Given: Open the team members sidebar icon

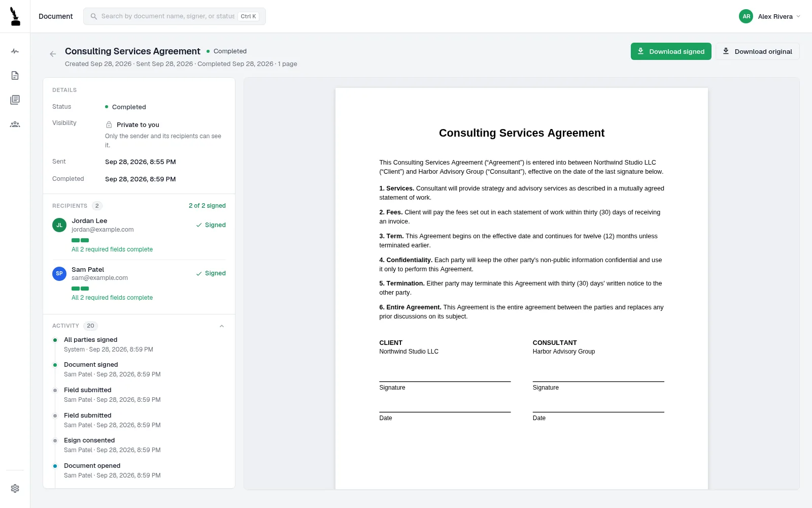Looking at the screenshot, I should (x=15, y=124).
